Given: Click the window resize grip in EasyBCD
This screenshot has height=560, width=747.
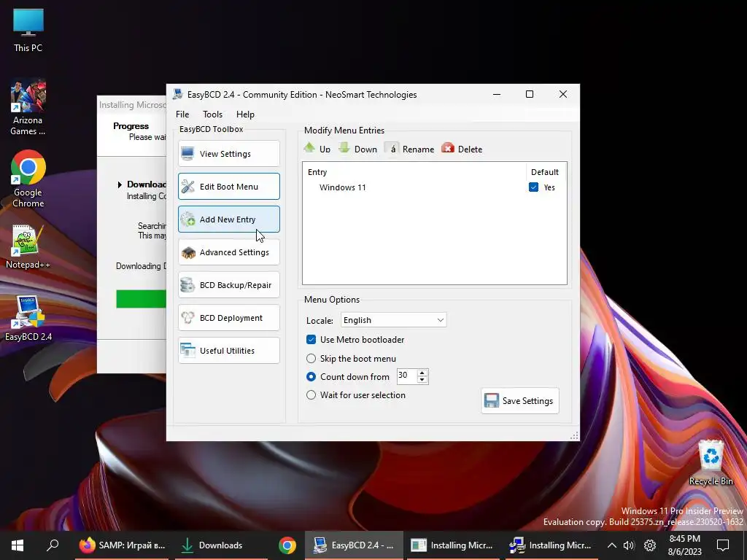Looking at the screenshot, I should point(574,435).
